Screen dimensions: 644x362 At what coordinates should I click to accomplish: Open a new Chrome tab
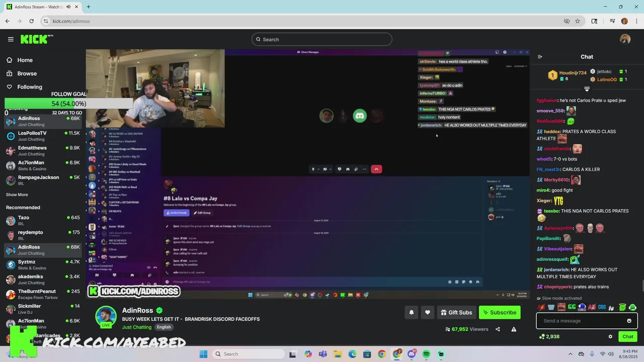point(88,7)
